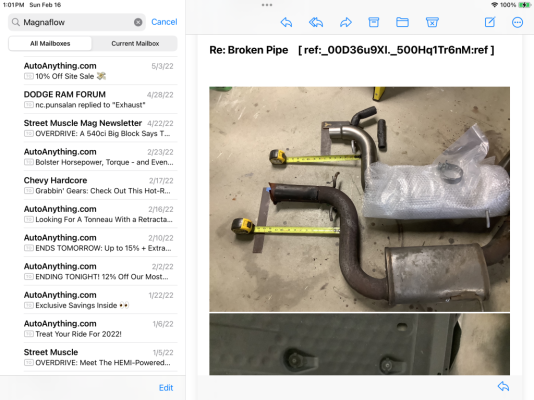Clear the Magnaflow search text
The image size is (534, 400).
click(x=138, y=22)
